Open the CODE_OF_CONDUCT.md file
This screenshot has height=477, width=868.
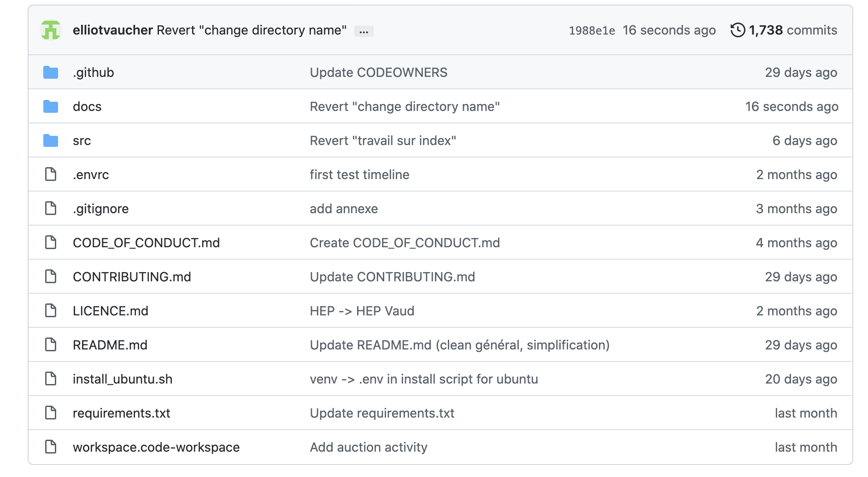(146, 243)
